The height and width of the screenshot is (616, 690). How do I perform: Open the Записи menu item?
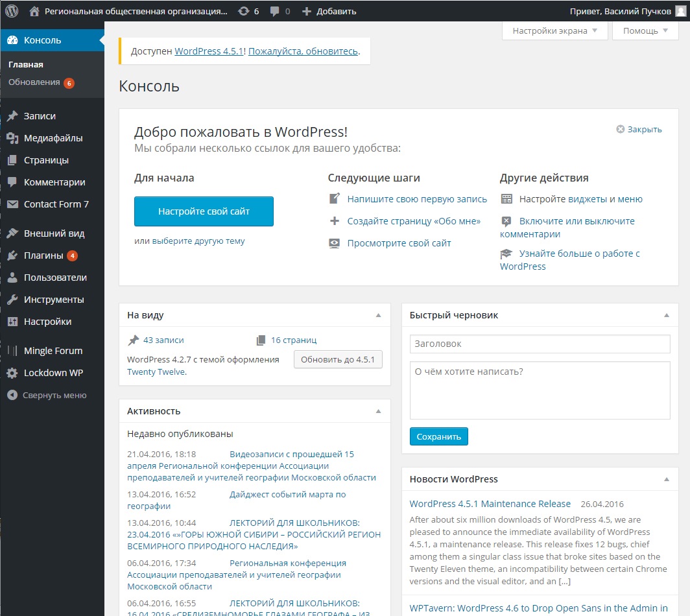[40, 115]
